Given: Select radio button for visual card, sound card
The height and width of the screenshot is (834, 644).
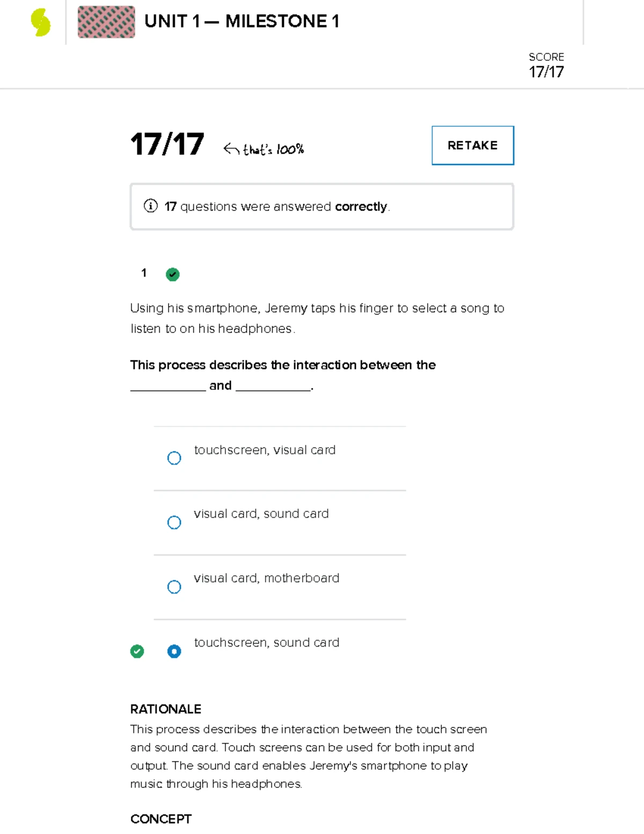Looking at the screenshot, I should click(174, 523).
